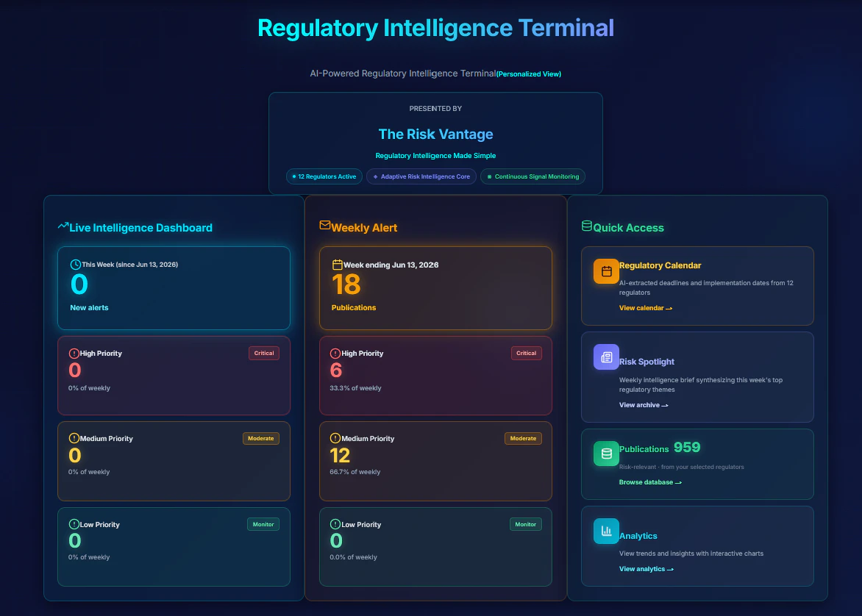Click the 0 New alerts number

(79, 284)
